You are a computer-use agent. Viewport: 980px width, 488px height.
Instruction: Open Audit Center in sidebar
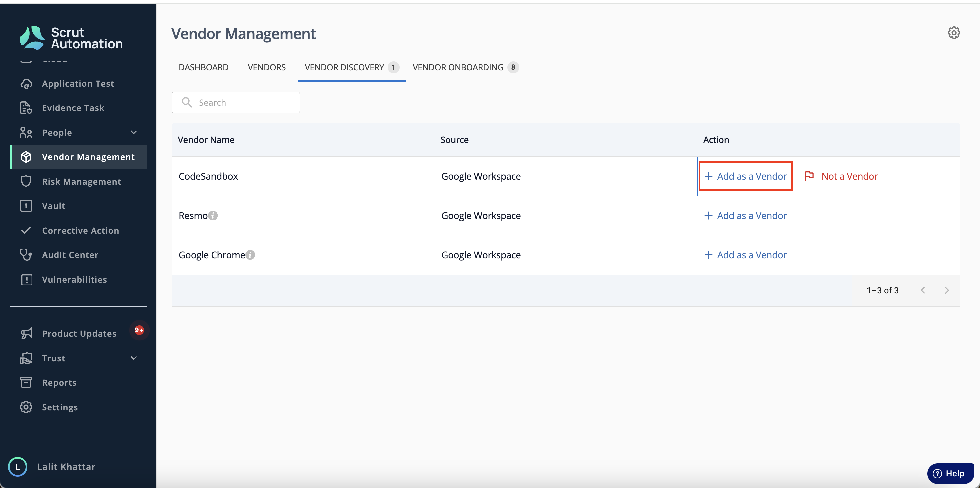click(x=78, y=255)
